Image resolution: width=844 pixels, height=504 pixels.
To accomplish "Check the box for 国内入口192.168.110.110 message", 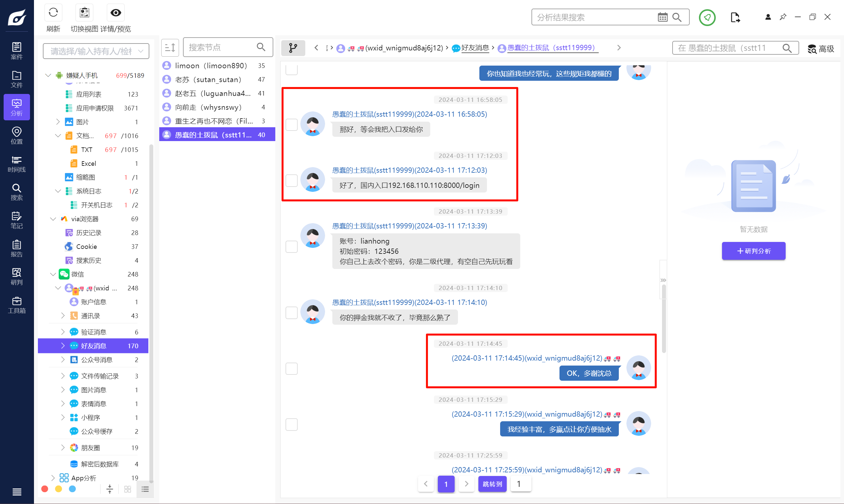I will click(x=291, y=181).
